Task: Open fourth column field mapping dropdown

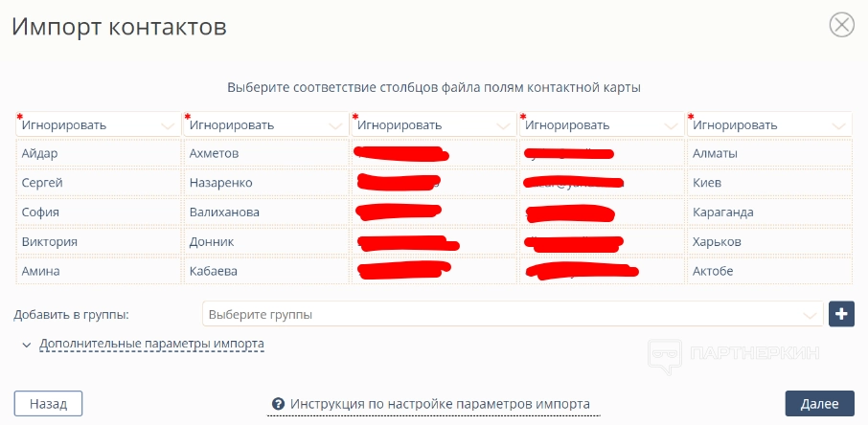Action: click(601, 124)
